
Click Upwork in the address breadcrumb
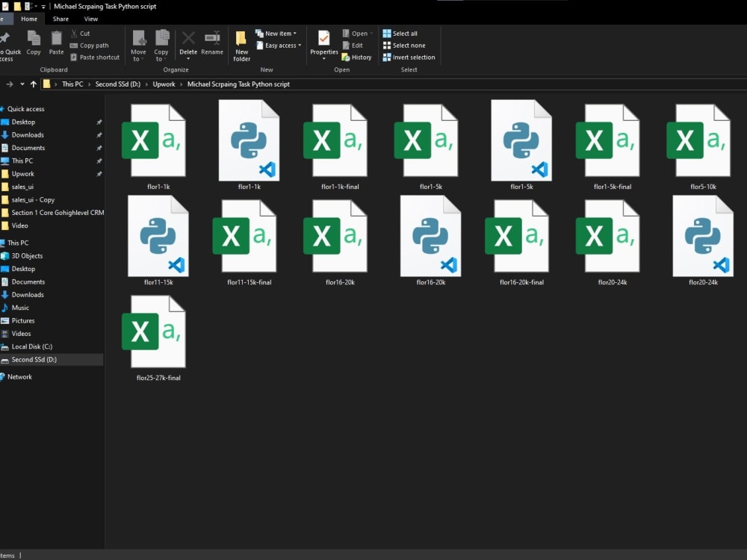click(x=164, y=84)
